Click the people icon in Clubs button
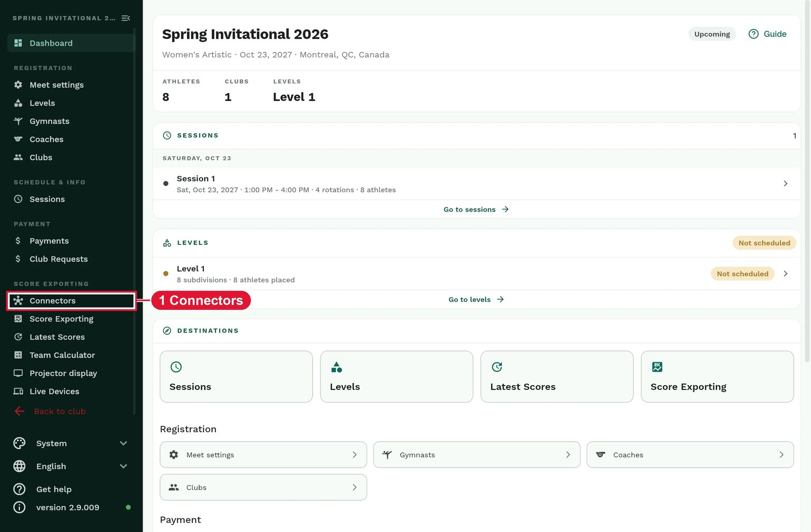811x532 pixels. 174,488
